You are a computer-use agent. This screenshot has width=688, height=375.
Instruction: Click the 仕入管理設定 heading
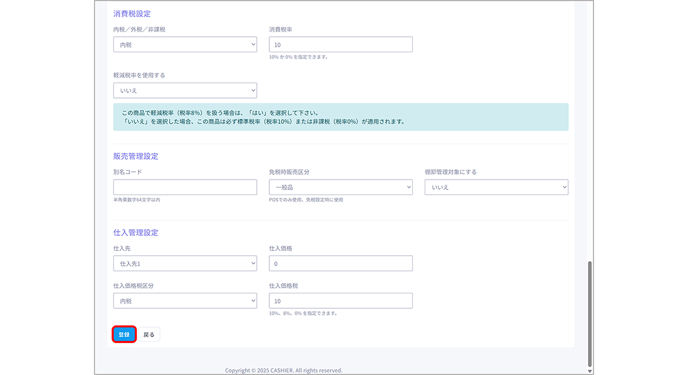pyautogui.click(x=136, y=232)
